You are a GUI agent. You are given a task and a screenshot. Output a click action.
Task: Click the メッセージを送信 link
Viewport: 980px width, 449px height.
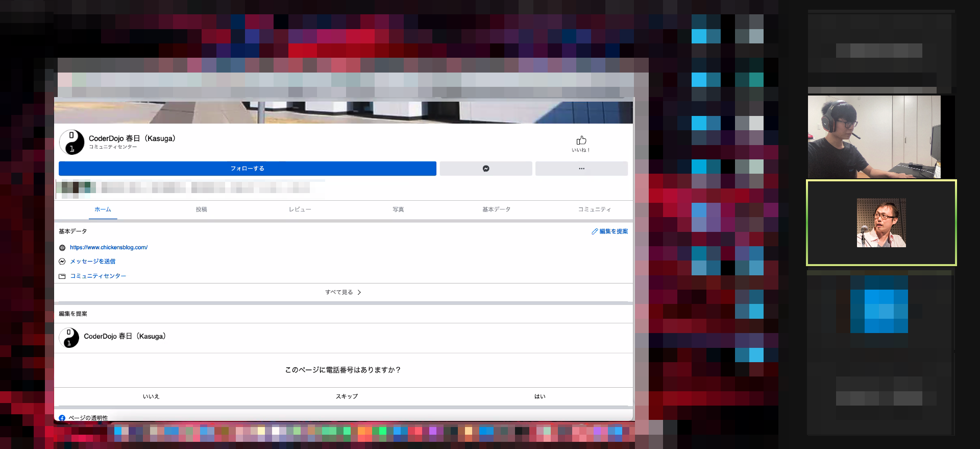(93, 262)
